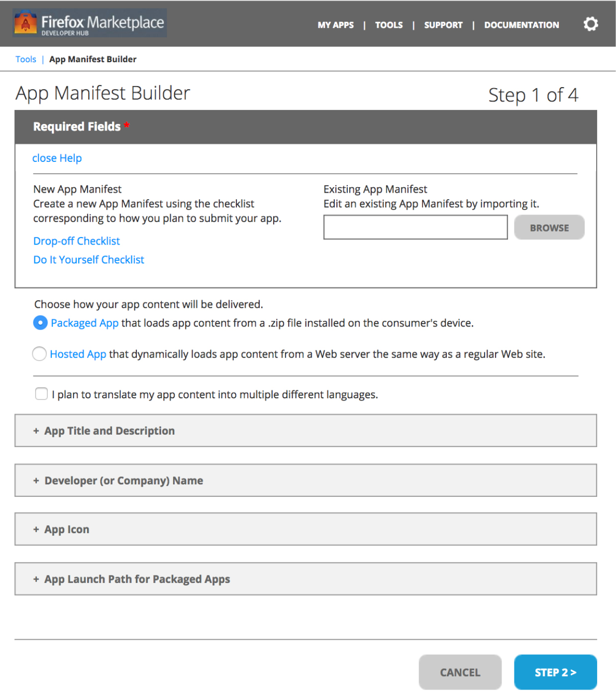
Task: Open the settings gear icon
Action: (x=591, y=24)
